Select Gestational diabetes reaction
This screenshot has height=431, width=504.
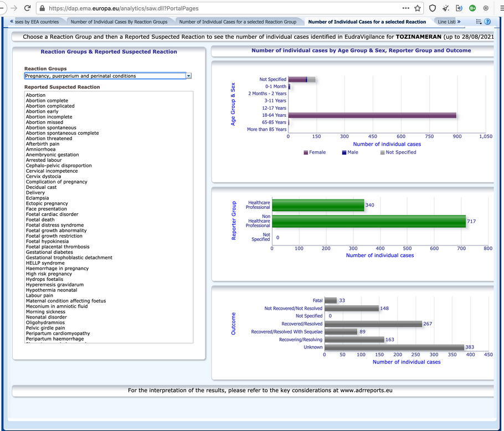(x=49, y=252)
